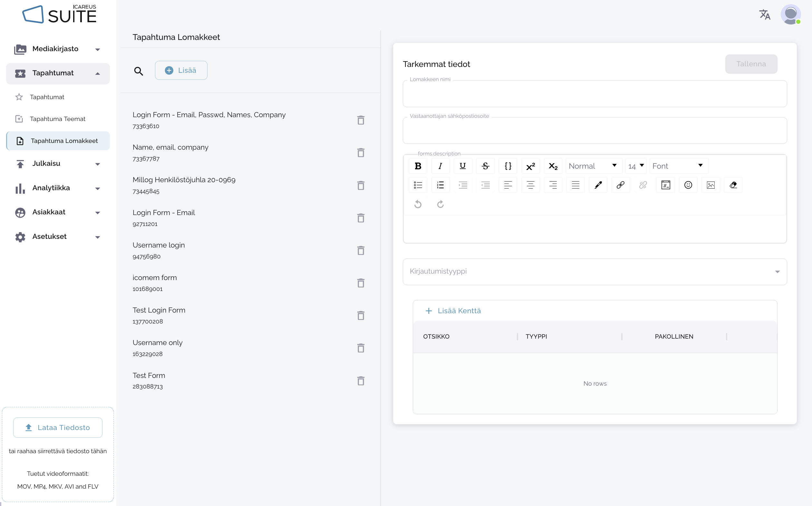Toggle strikethrough formatting
Image resolution: width=812 pixels, height=506 pixels.
[x=485, y=166]
